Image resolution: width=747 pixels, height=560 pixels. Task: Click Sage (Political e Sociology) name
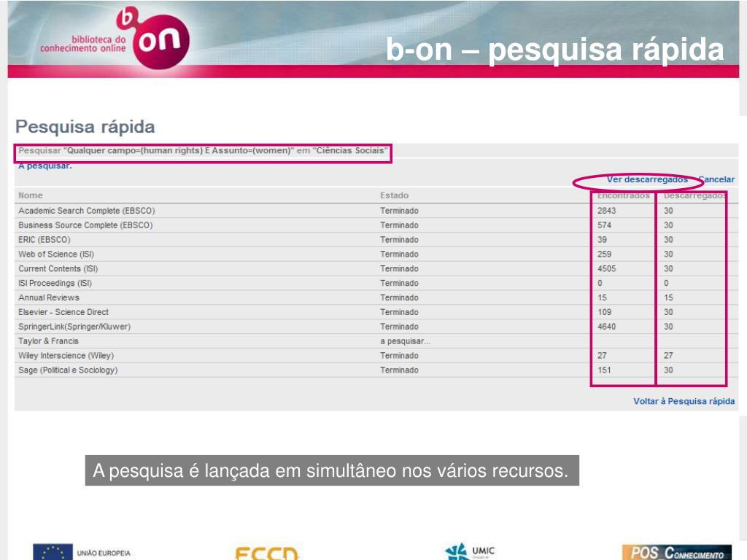click(x=68, y=370)
